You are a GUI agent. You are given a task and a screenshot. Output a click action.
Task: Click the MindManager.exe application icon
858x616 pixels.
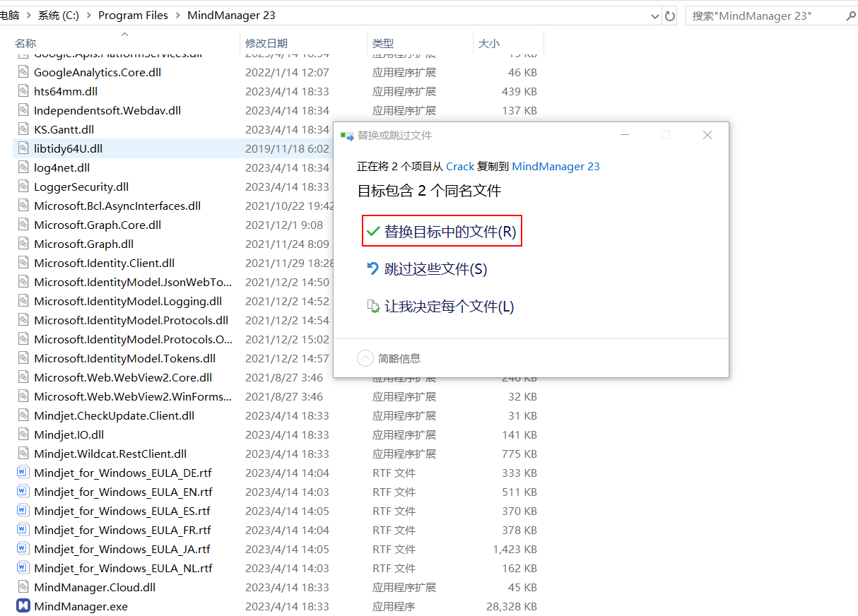point(23,606)
